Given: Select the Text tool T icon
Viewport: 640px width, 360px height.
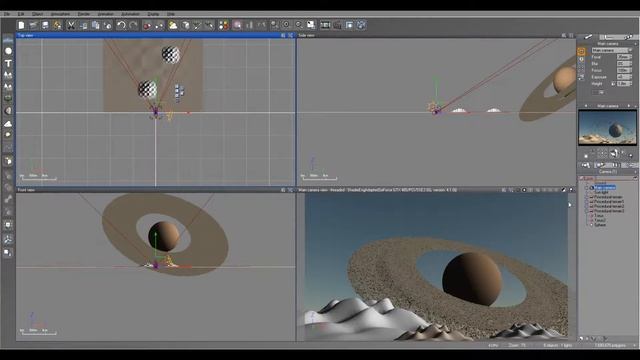Looking at the screenshot, I should click(8, 63).
